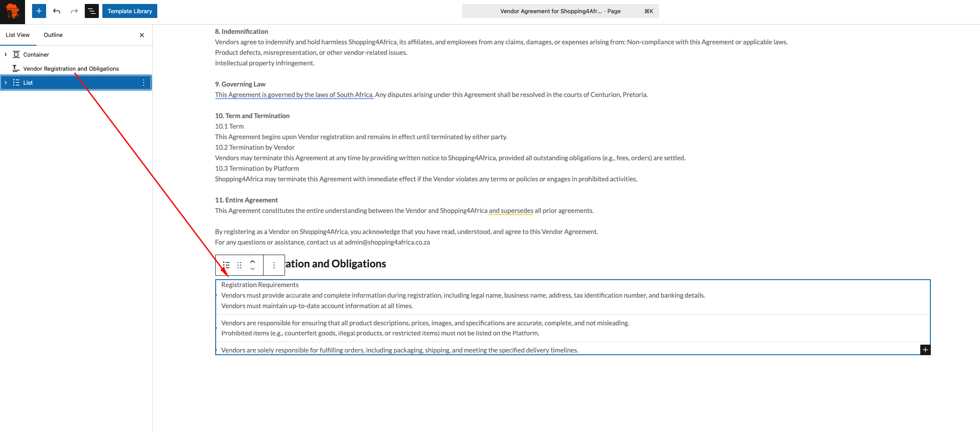Move the list block down

tap(253, 269)
